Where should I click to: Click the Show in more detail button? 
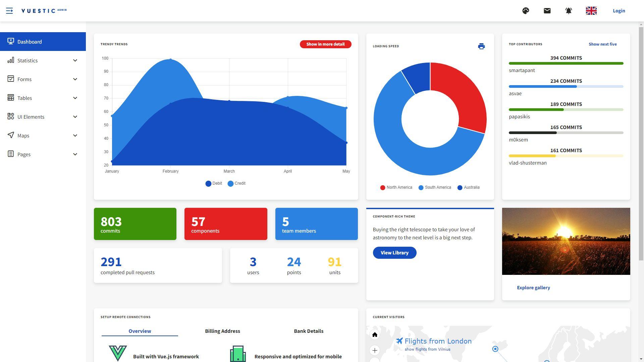[325, 44]
